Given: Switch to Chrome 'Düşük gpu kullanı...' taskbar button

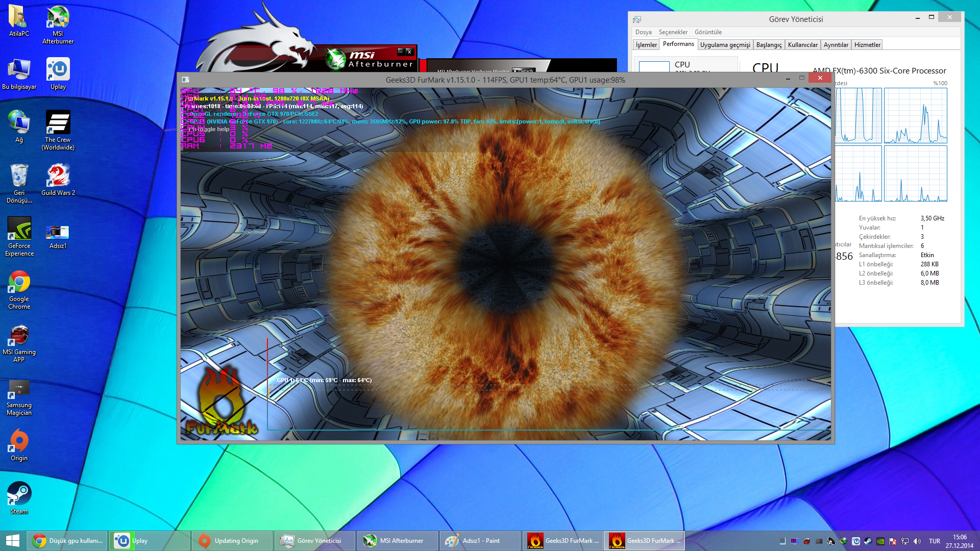Looking at the screenshot, I should 67,541.
